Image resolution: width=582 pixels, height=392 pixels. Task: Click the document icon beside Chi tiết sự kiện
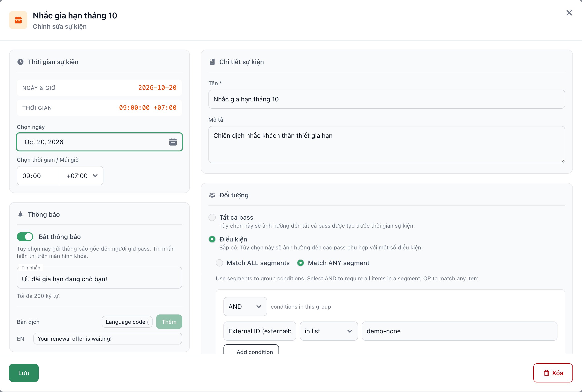212,62
